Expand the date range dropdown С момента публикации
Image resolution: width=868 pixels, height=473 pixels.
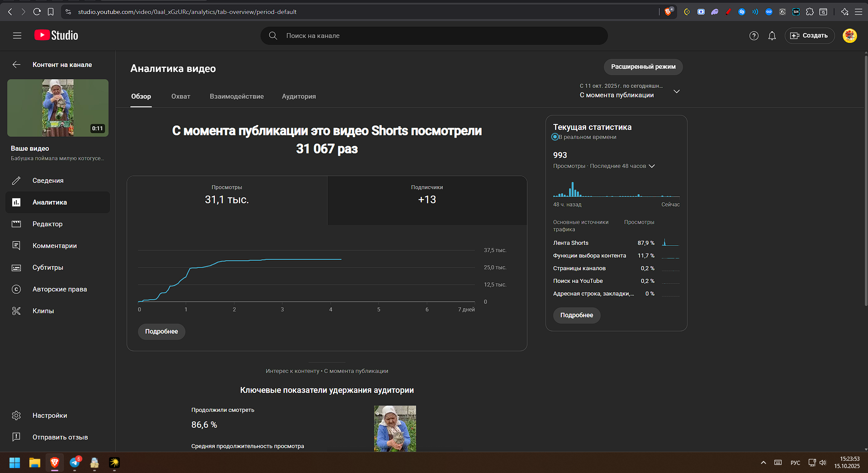coord(676,91)
